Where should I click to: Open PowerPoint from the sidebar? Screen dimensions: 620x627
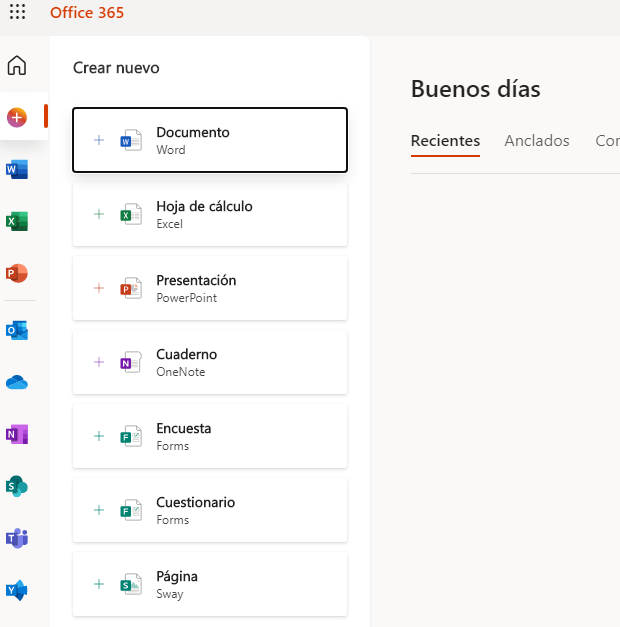coord(17,273)
